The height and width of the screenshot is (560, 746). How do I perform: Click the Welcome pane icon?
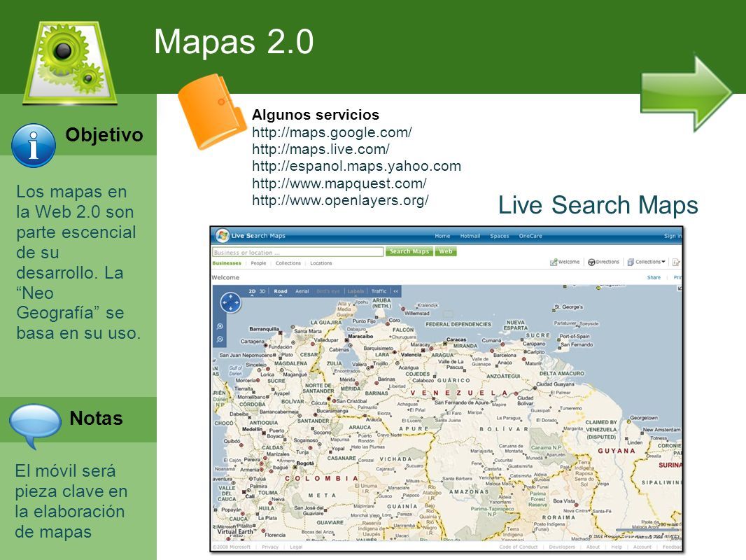tap(554, 262)
